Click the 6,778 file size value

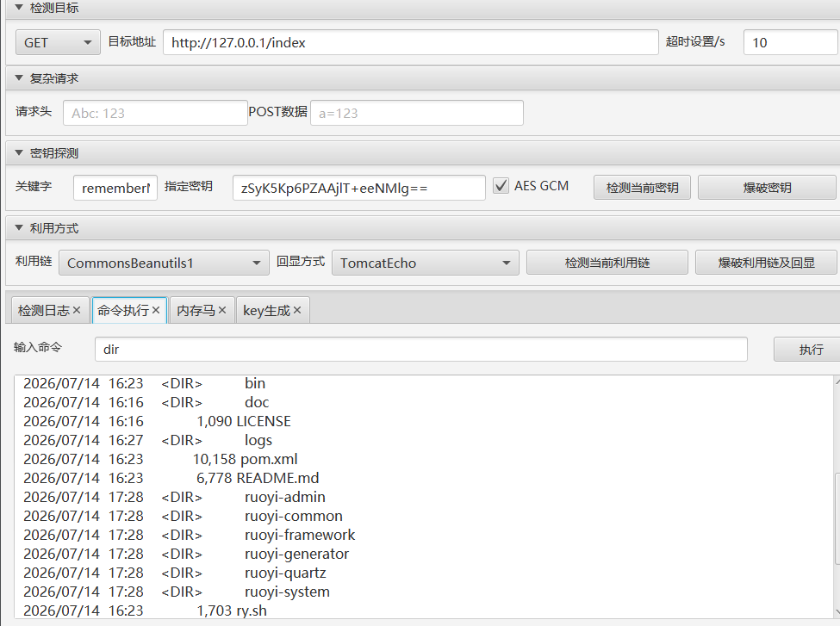coord(215,478)
